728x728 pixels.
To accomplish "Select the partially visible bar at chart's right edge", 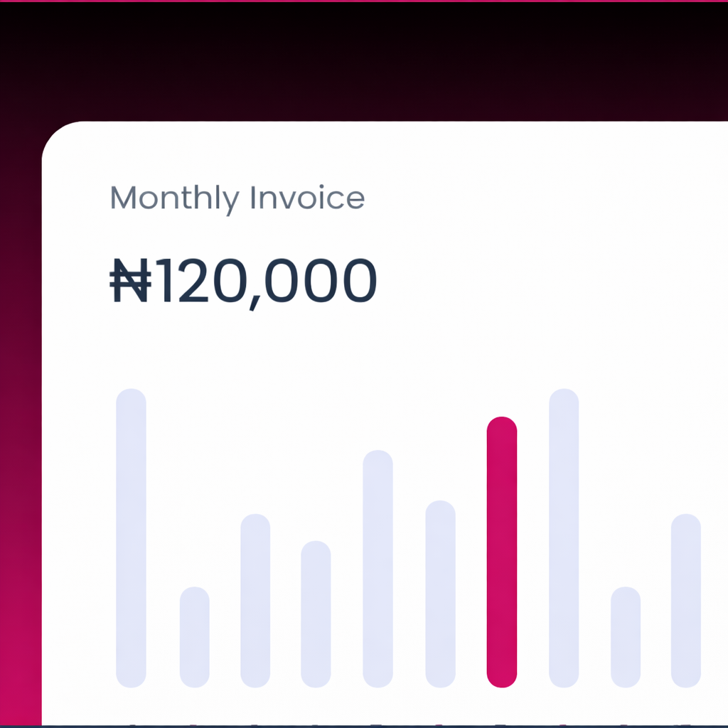I will point(686,600).
